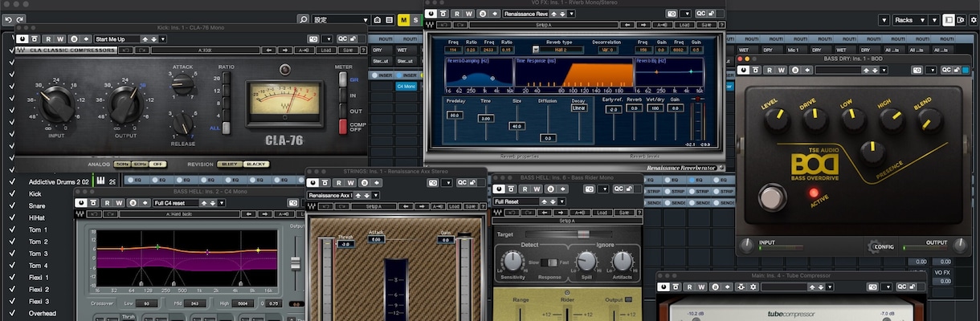Select the Snare track in list
This screenshot has height=321, width=980.
[38, 205]
